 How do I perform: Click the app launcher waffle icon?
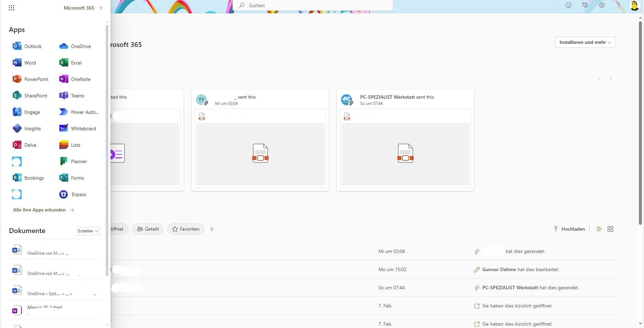point(11,8)
